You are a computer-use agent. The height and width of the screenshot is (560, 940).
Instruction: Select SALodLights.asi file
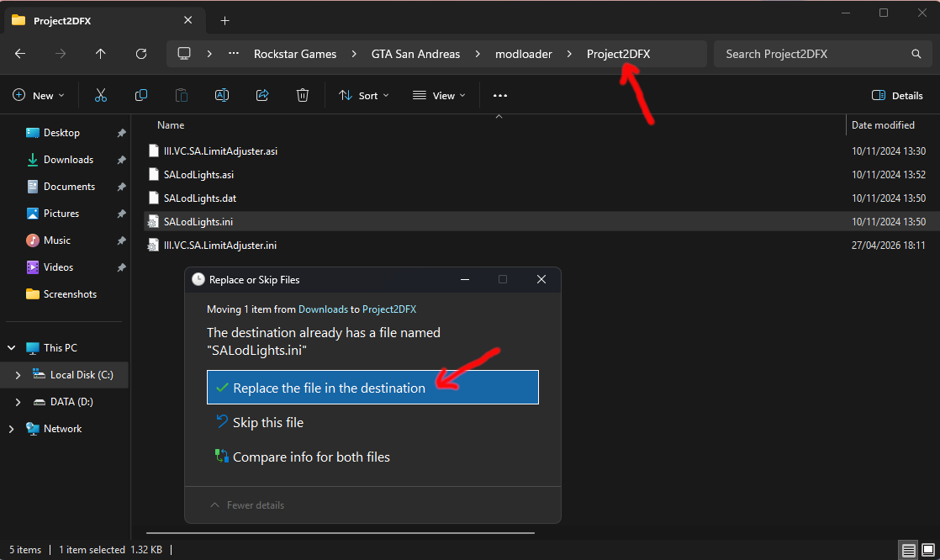198,175
